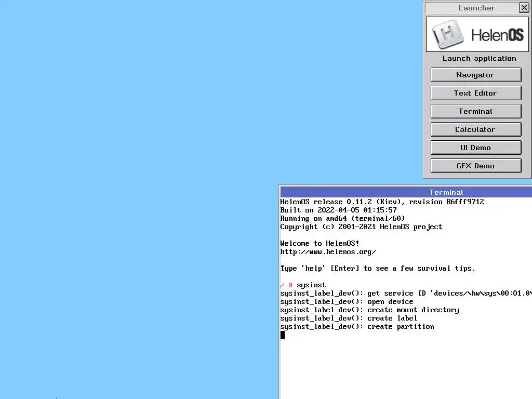Launch the Navigator application
This screenshot has height=399, width=532.
click(x=476, y=75)
